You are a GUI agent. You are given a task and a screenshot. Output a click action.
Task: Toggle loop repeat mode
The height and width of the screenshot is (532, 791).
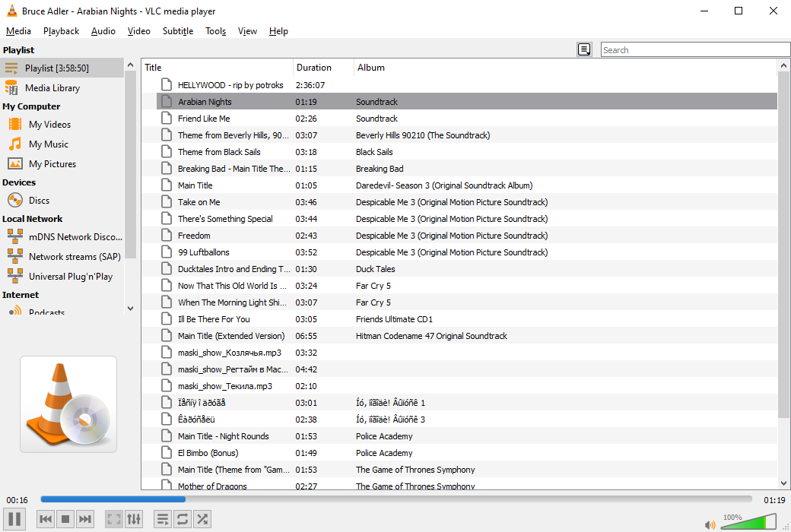pos(183,519)
